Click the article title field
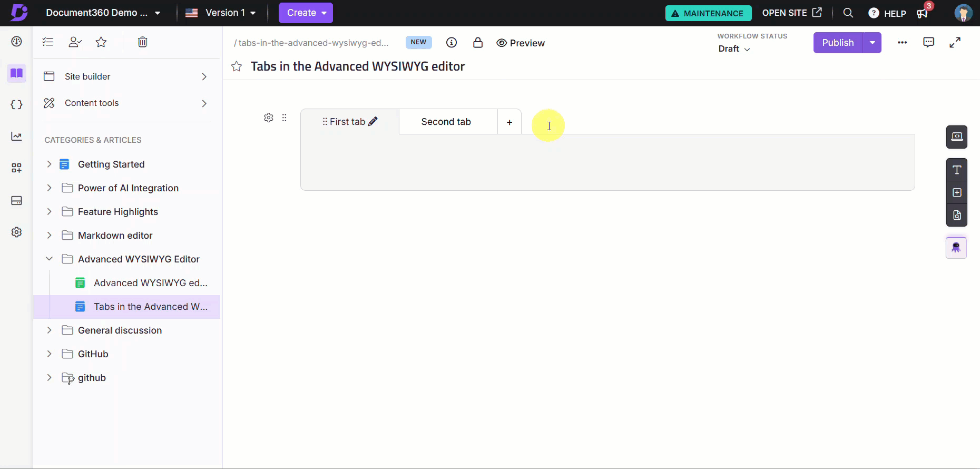 click(358, 66)
